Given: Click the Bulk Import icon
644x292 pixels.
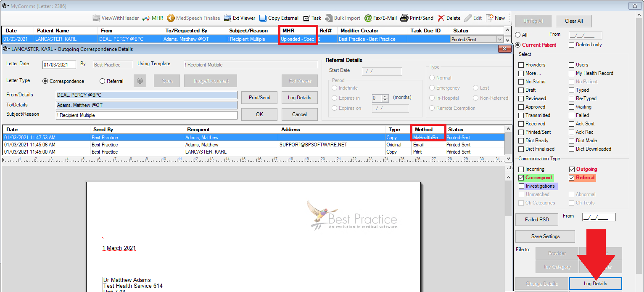Looking at the screenshot, I should pos(329,18).
